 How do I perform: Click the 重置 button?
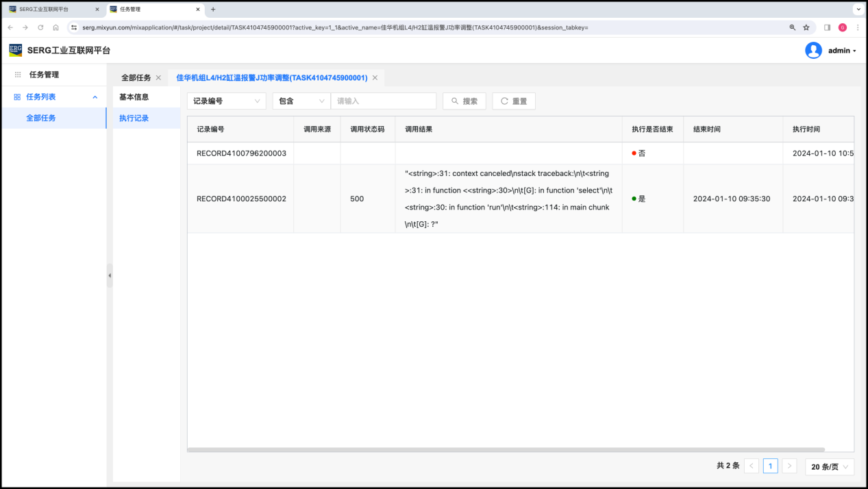coord(513,101)
